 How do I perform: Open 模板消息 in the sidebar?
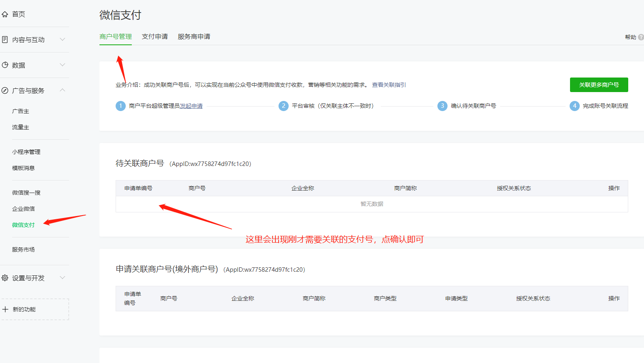coord(23,168)
